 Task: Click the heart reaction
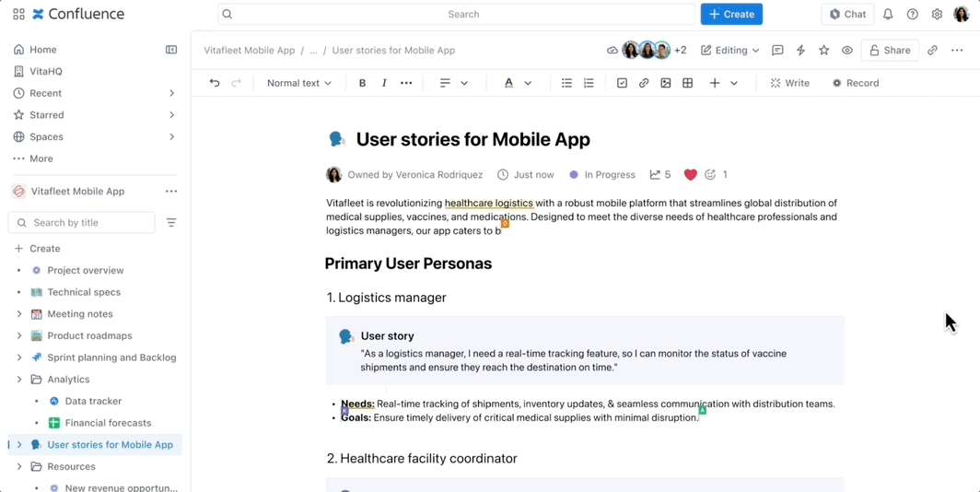[x=690, y=175]
